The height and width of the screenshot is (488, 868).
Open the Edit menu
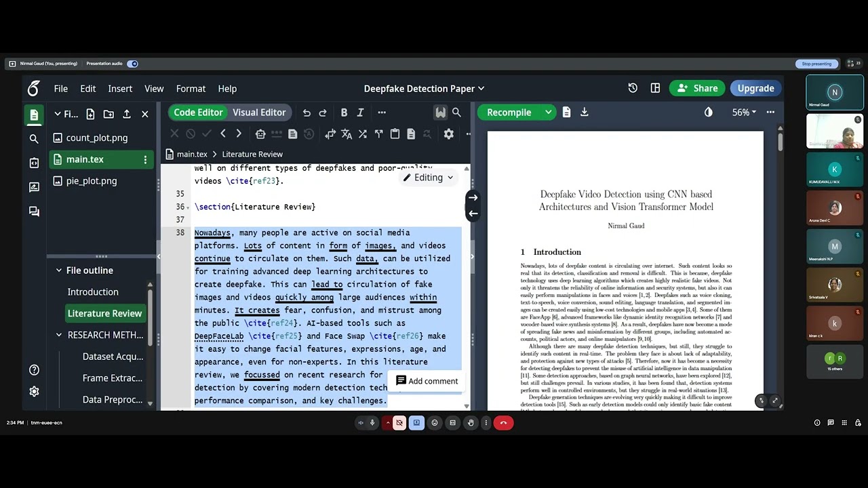tap(88, 89)
